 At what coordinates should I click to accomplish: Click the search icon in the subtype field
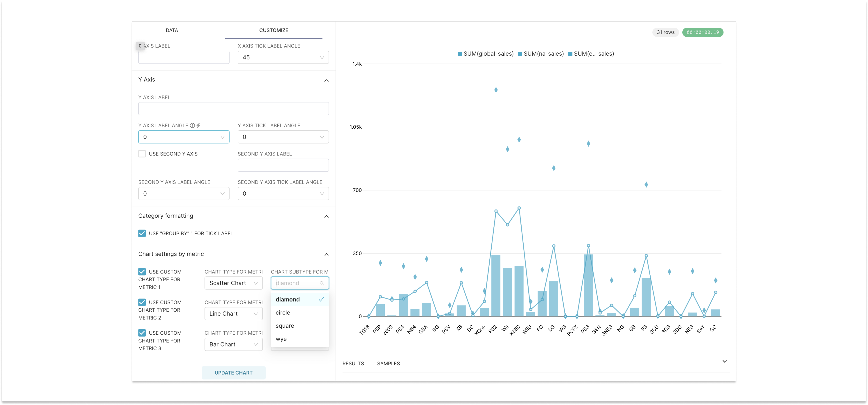coord(322,283)
